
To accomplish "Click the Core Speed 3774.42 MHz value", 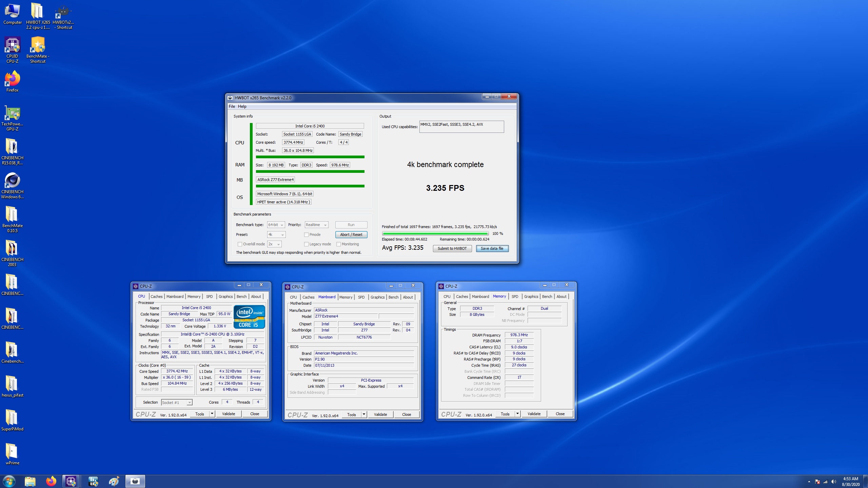I will [x=177, y=371].
